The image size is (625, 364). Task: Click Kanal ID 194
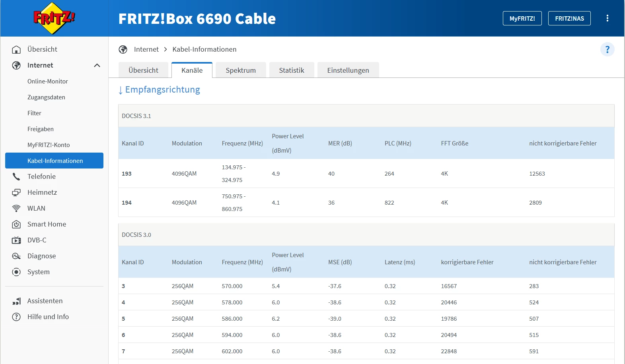[127, 203]
